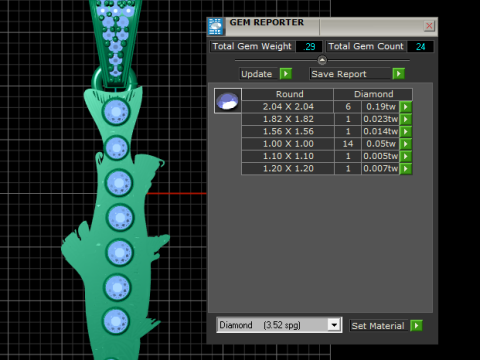Select the 2.04 X 2.04 size cell
Viewport: 480px width, 360px height.
288,107
